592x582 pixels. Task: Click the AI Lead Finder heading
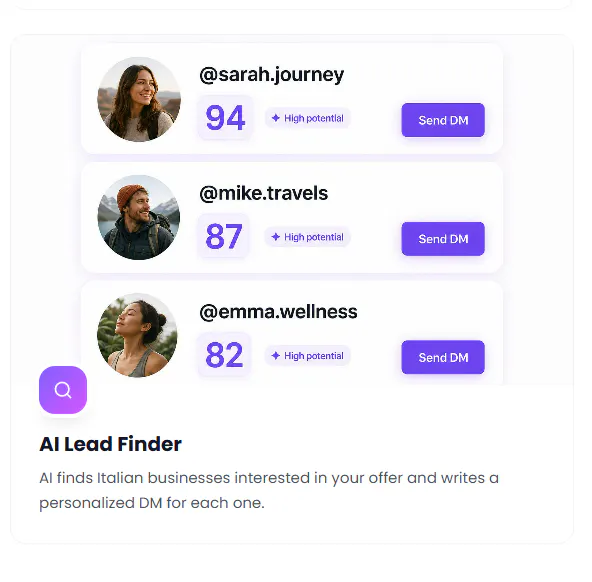(x=111, y=444)
